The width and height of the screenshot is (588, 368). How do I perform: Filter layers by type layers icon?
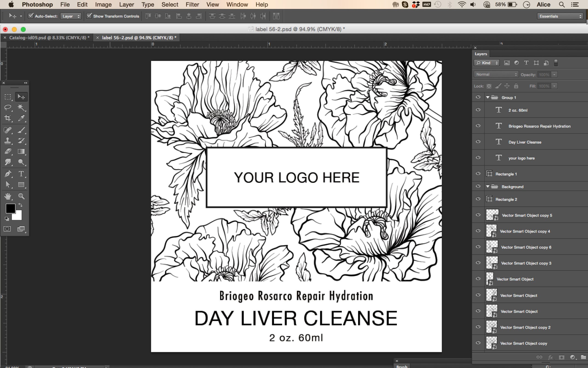click(x=526, y=63)
